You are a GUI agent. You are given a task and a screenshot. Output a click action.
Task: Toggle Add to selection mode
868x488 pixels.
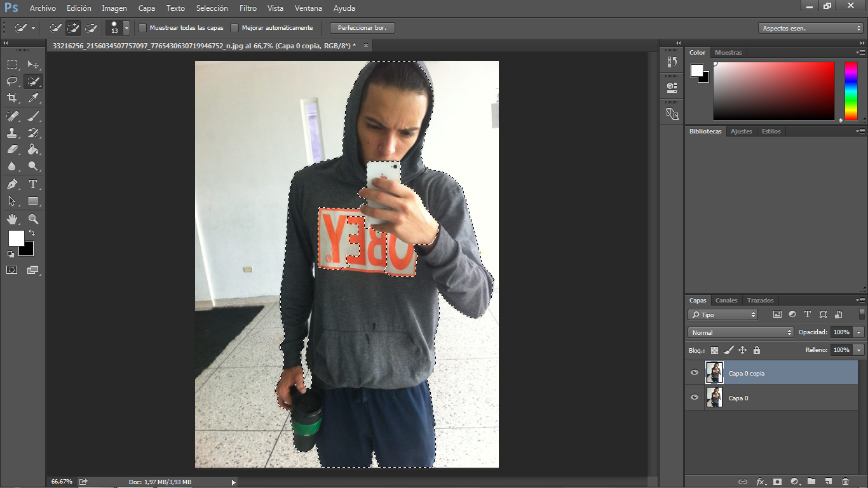73,28
